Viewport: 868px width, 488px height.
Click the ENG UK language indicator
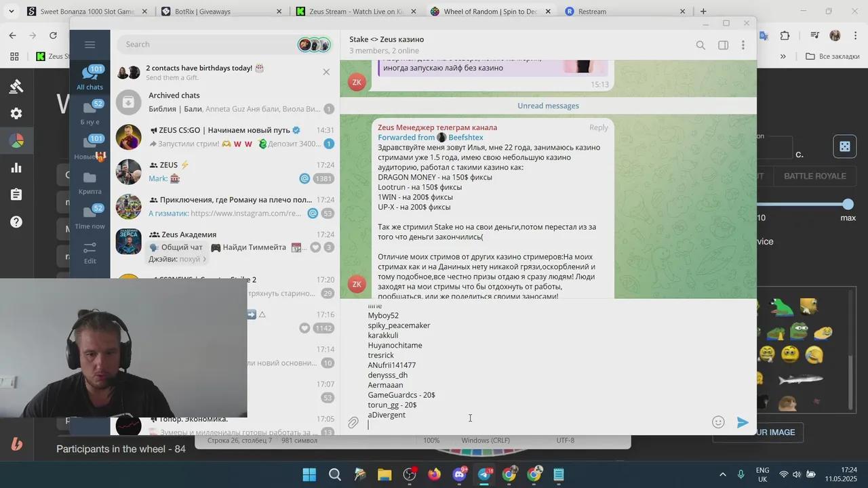click(762, 474)
